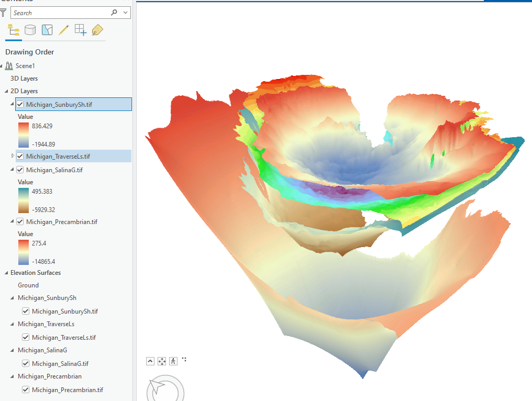532x401 pixels.
Task: Collapse the Michigan_SalinaG elevation surface
Action: tap(12, 350)
